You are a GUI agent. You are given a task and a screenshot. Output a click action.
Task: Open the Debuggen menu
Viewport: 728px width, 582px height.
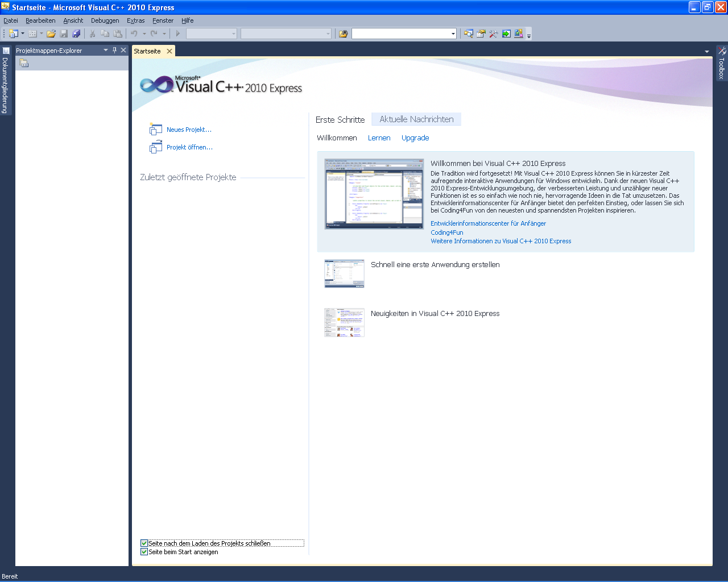point(105,20)
